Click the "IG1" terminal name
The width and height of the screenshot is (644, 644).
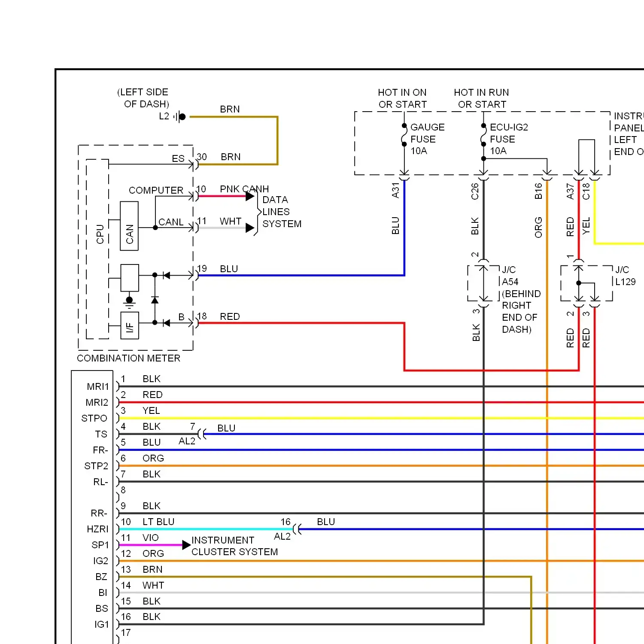coord(102,625)
